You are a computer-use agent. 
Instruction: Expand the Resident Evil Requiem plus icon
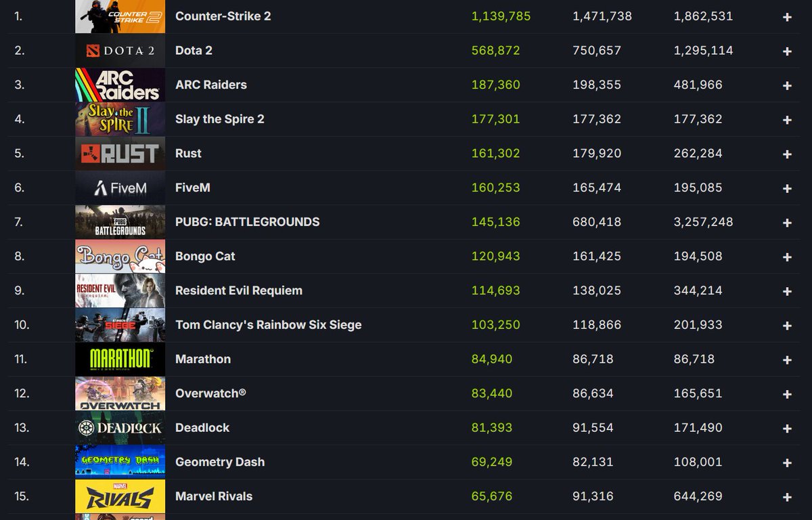click(787, 291)
